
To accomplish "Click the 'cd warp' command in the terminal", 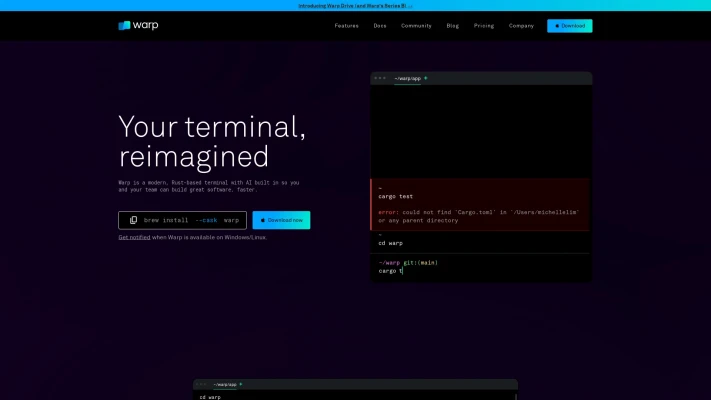I will click(390, 243).
